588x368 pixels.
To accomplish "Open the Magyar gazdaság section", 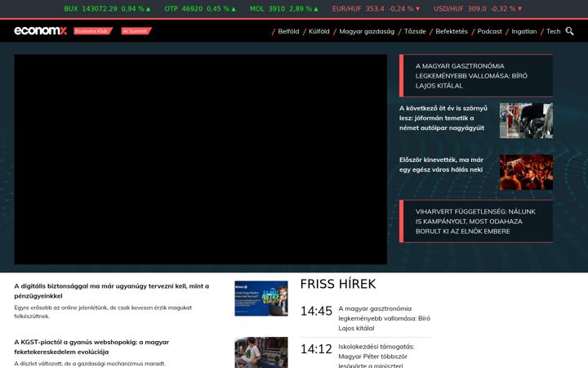I will tap(367, 32).
